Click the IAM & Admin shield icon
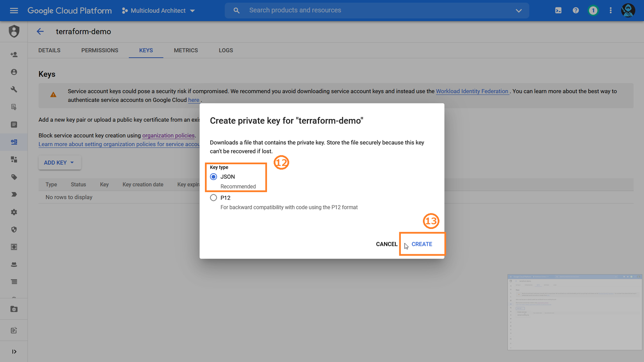This screenshot has width=644, height=362. (14, 32)
